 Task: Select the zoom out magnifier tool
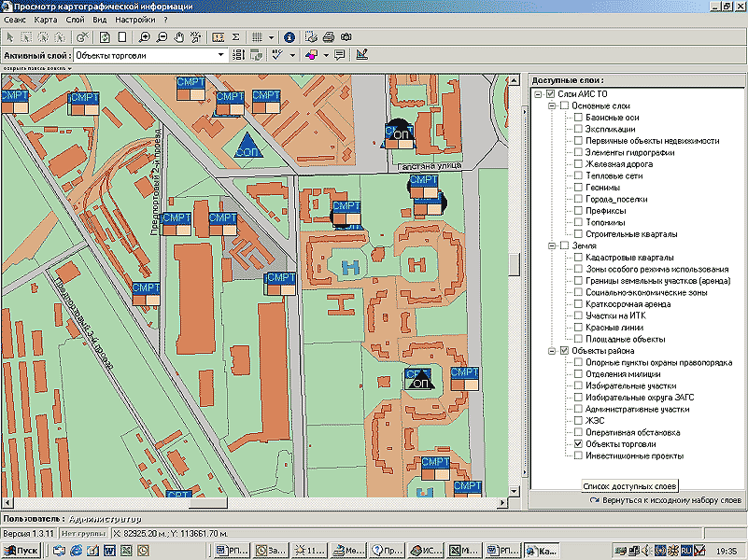pyautogui.click(x=162, y=37)
